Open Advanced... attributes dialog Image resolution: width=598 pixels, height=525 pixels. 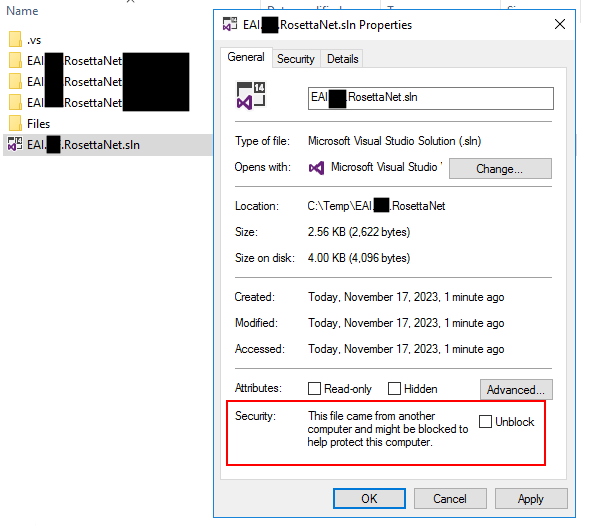coord(516,389)
